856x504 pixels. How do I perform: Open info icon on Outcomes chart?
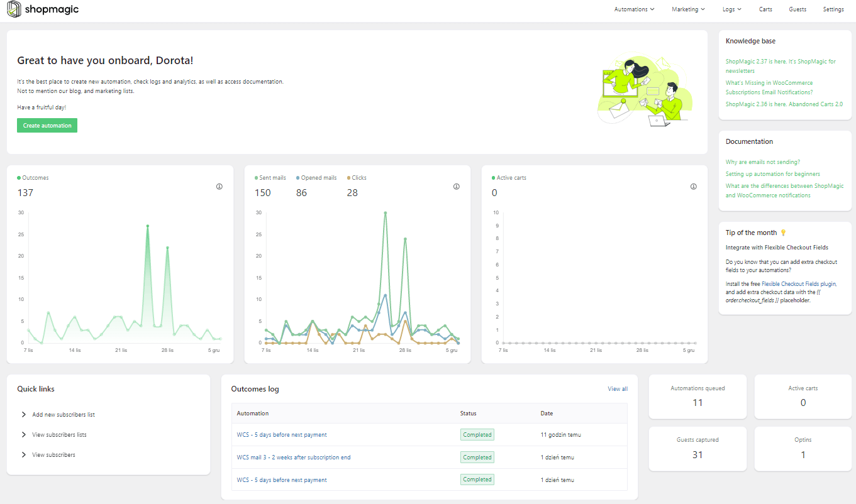click(x=220, y=187)
